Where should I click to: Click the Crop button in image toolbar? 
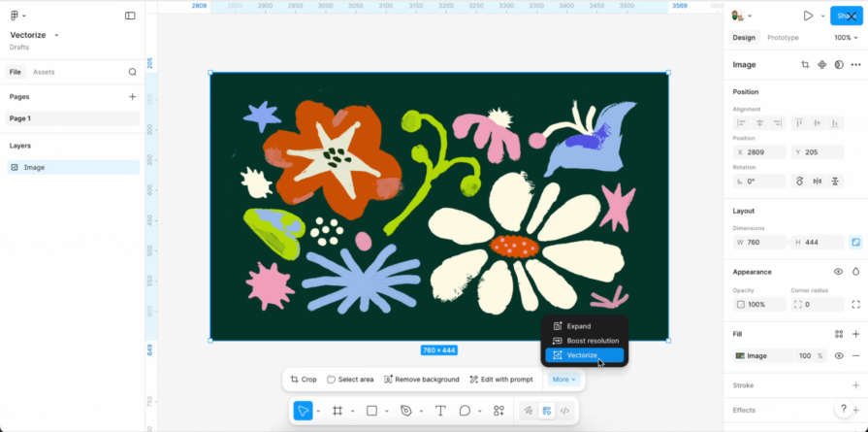tap(304, 380)
